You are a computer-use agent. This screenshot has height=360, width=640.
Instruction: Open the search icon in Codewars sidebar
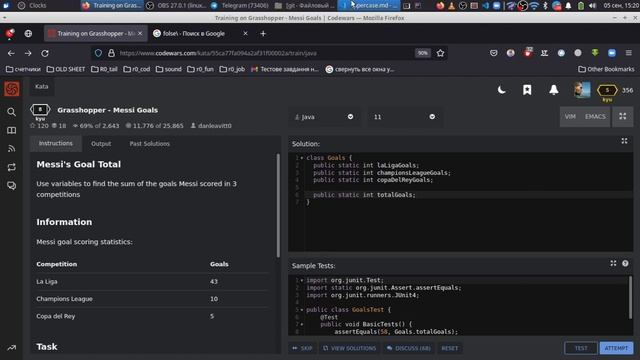11,112
